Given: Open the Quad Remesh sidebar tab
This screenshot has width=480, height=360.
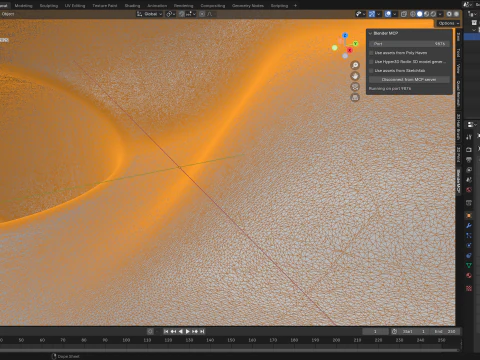Looking at the screenshot, I should click(x=458, y=94).
